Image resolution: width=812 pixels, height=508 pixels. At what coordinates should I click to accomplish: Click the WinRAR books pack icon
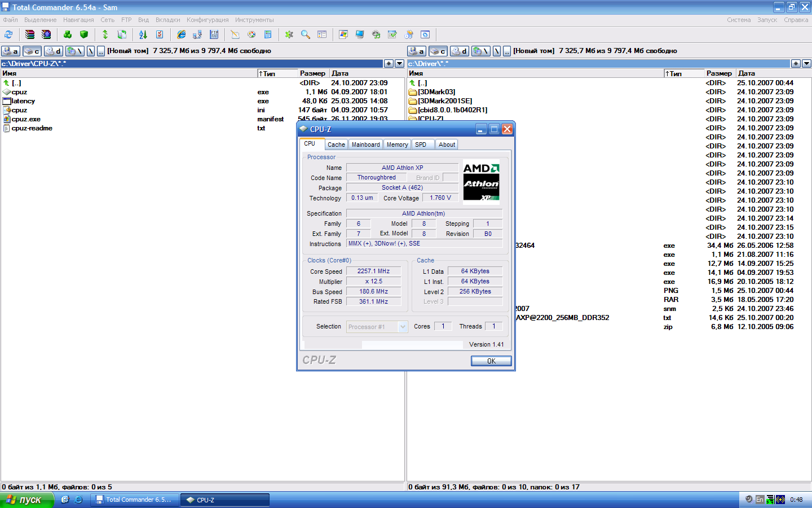click(30, 34)
